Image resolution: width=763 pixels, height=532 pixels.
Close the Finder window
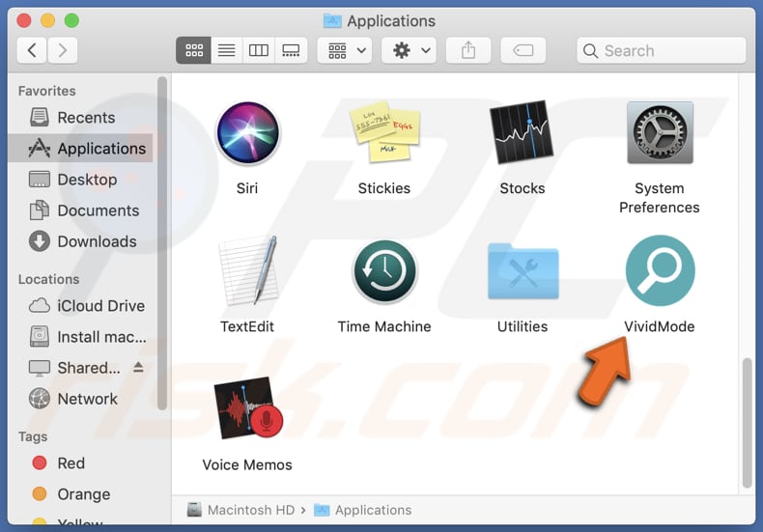tap(24, 21)
